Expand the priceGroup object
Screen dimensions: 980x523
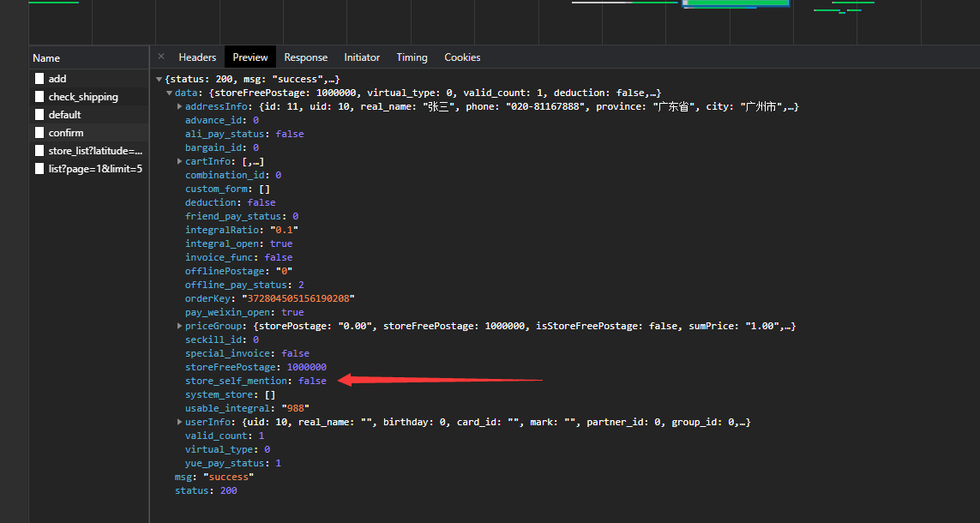tap(180, 326)
